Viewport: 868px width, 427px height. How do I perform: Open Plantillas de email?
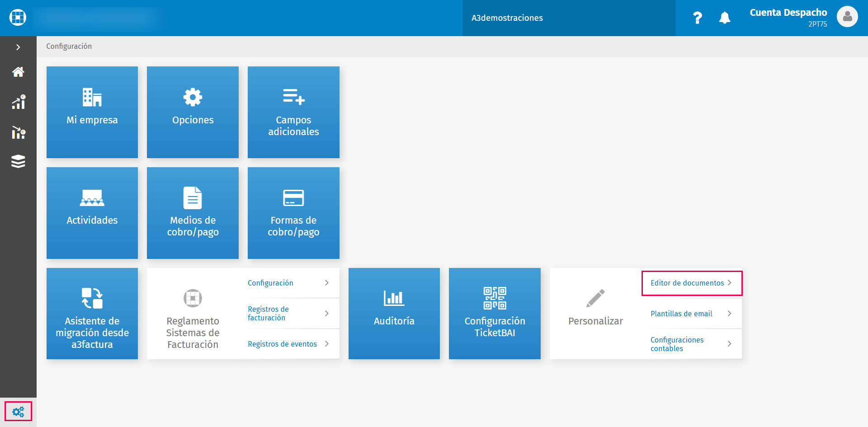691,314
